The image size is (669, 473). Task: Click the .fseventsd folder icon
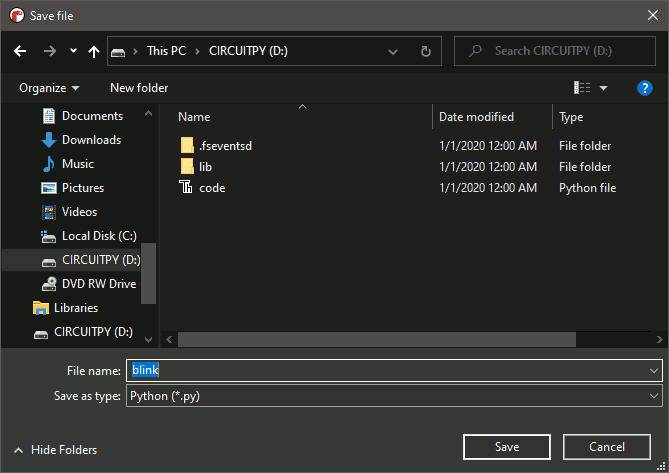187,145
